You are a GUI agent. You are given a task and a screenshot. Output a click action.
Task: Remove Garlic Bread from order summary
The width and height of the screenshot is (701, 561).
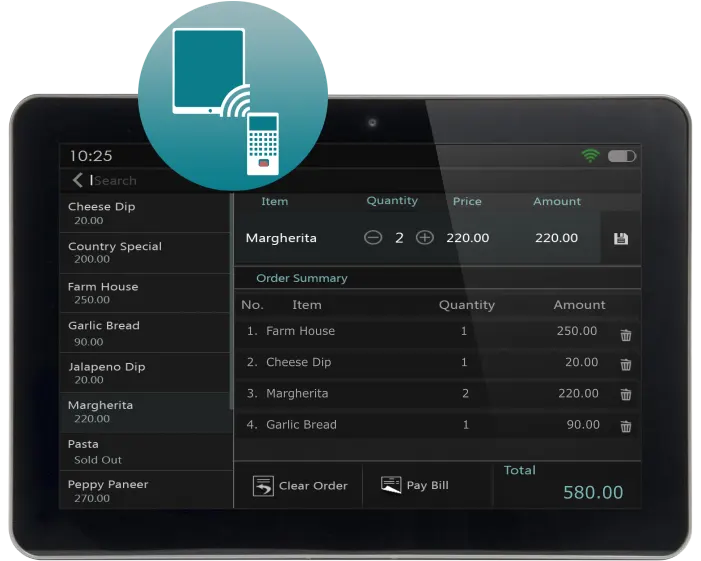(626, 426)
